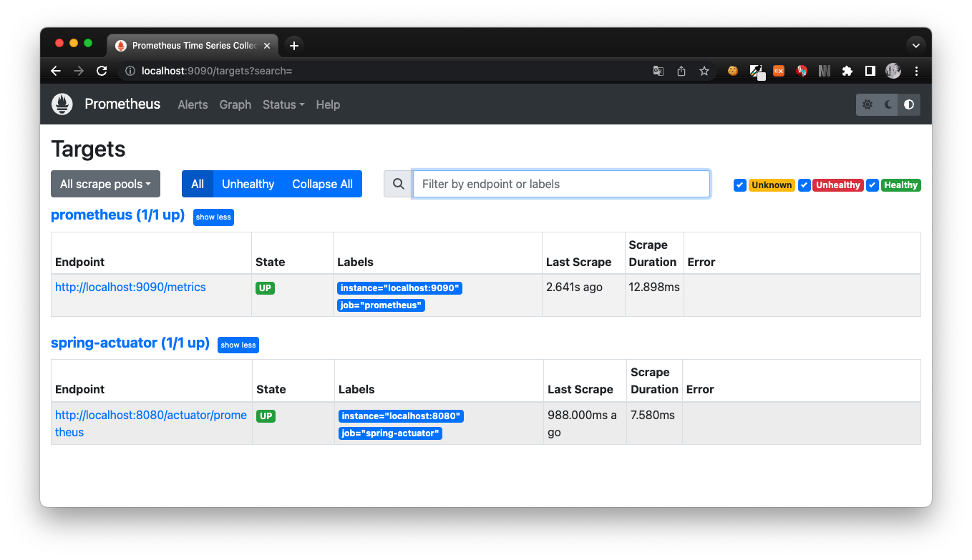972x560 pixels.
Task: Toggle the browser side panel icon
Action: click(x=870, y=71)
